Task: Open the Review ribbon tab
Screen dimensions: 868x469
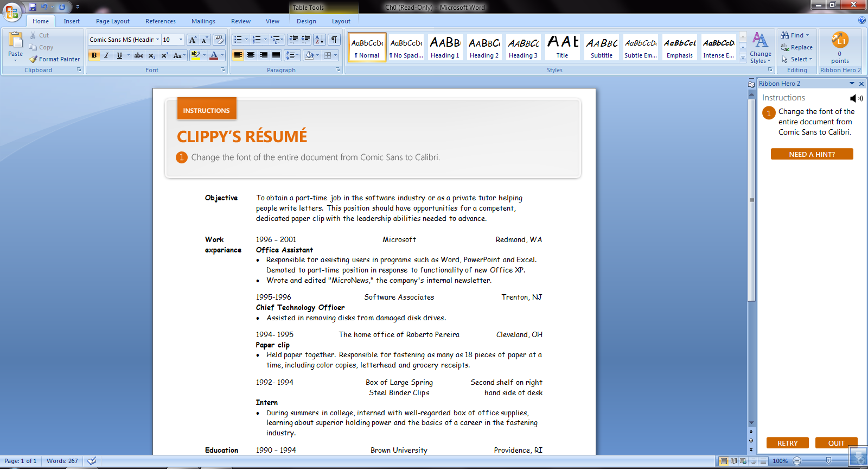Action: coord(240,21)
